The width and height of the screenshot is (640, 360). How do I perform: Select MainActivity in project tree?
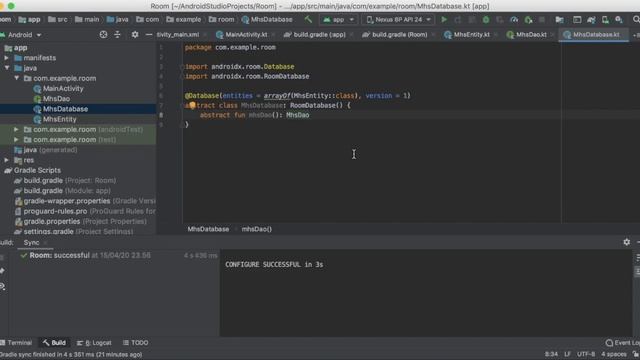coord(63,89)
